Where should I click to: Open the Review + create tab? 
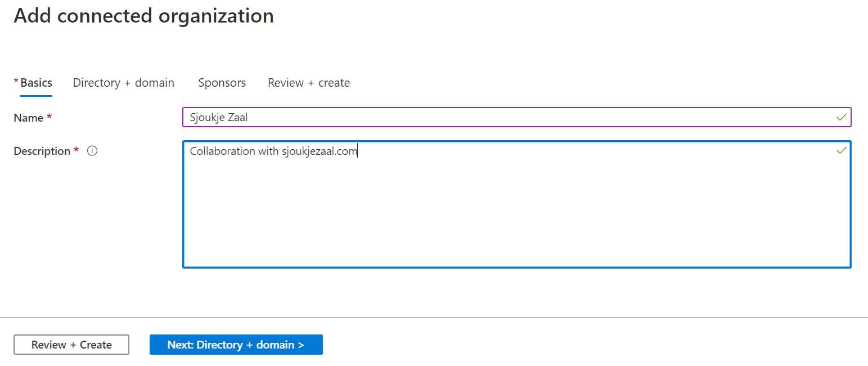(308, 82)
